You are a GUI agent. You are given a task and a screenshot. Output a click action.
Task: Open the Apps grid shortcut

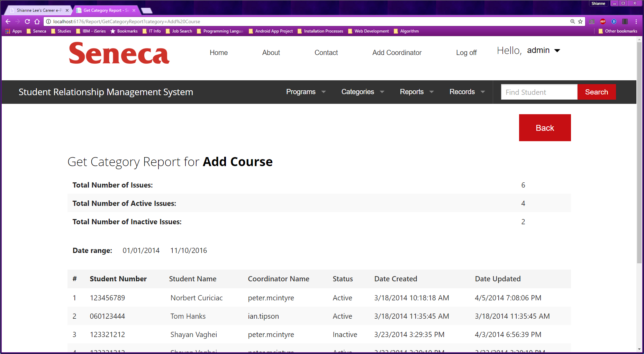point(14,31)
